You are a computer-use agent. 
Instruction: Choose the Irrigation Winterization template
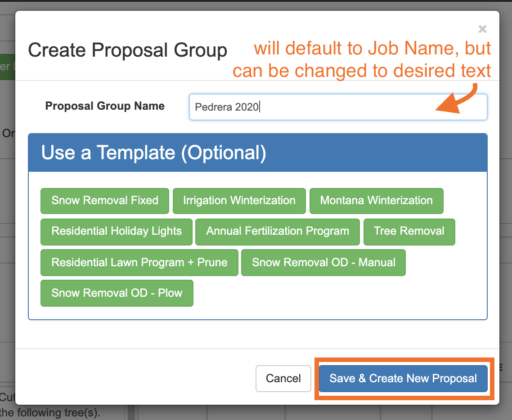239,201
